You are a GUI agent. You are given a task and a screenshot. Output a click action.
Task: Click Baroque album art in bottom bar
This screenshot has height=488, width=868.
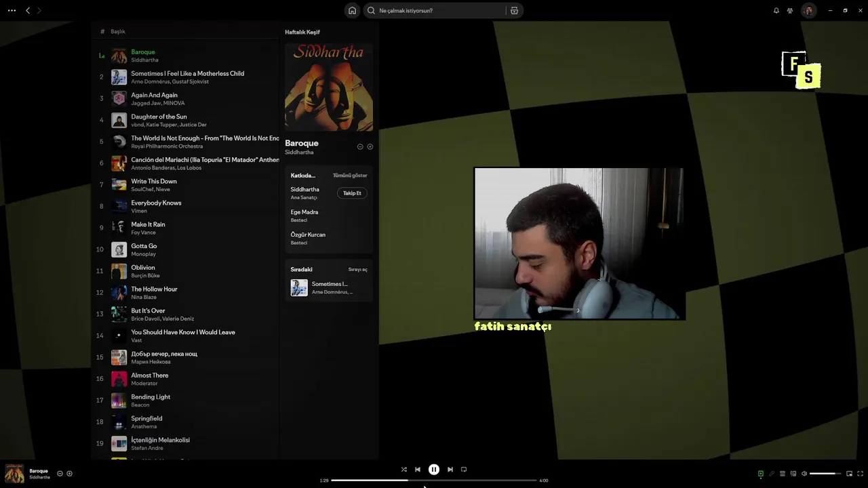coord(14,473)
